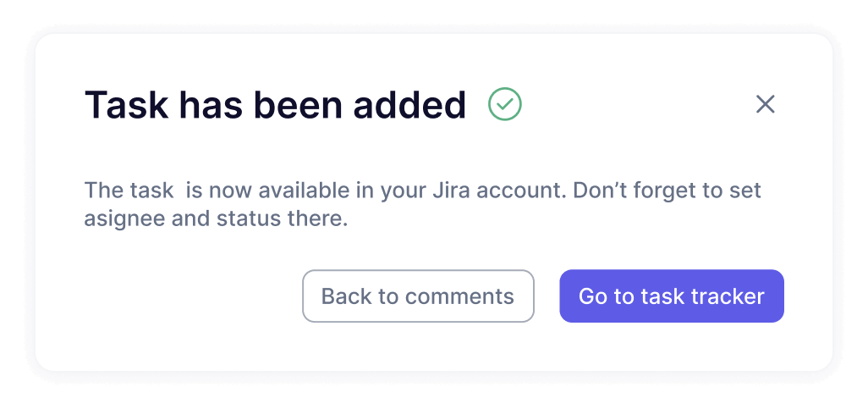
Task: Click "The task" at the message start
Action: click(129, 191)
